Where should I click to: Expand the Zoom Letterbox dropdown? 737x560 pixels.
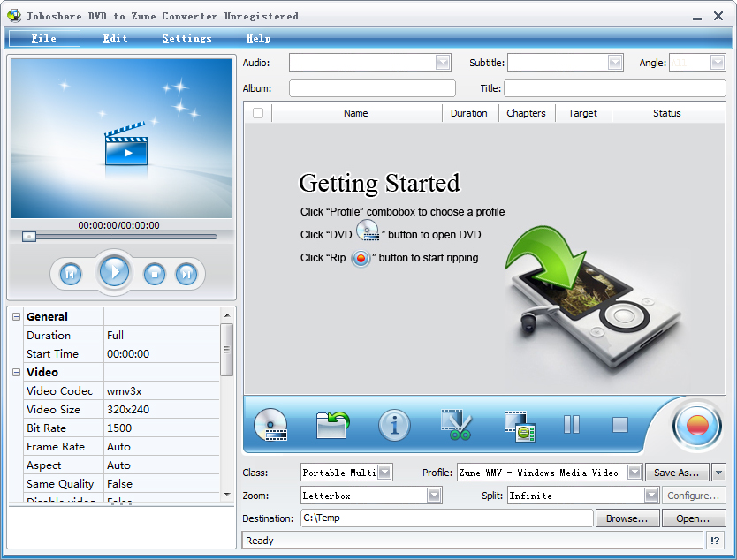click(x=434, y=496)
